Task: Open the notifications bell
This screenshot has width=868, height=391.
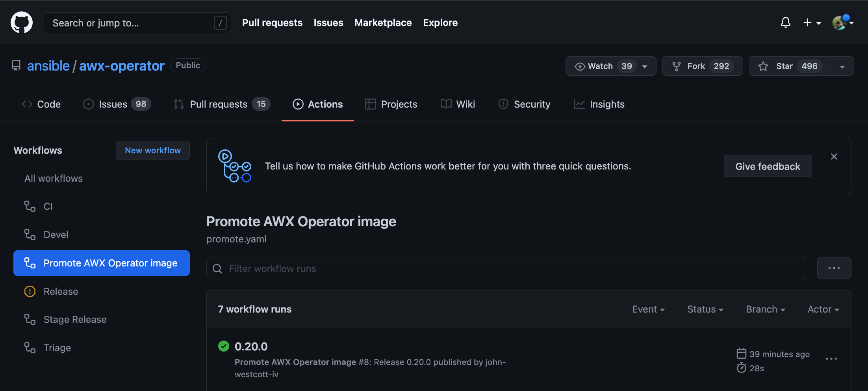Action: (785, 22)
